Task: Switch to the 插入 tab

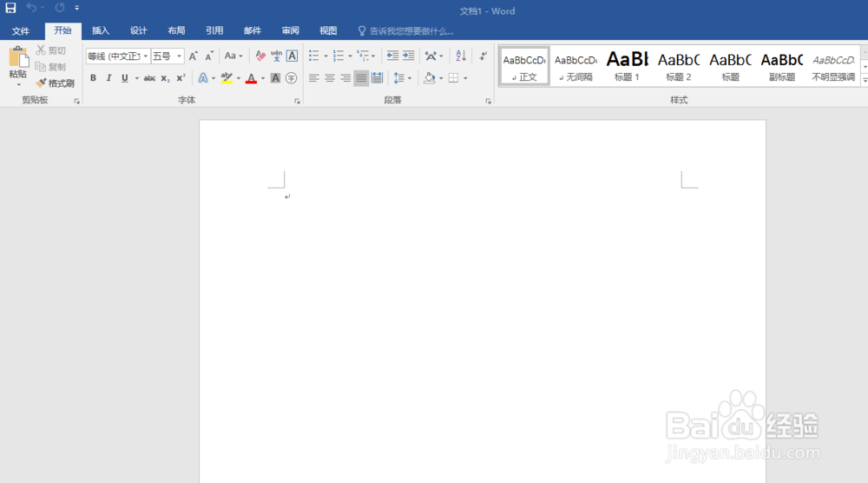Action: coord(101,31)
